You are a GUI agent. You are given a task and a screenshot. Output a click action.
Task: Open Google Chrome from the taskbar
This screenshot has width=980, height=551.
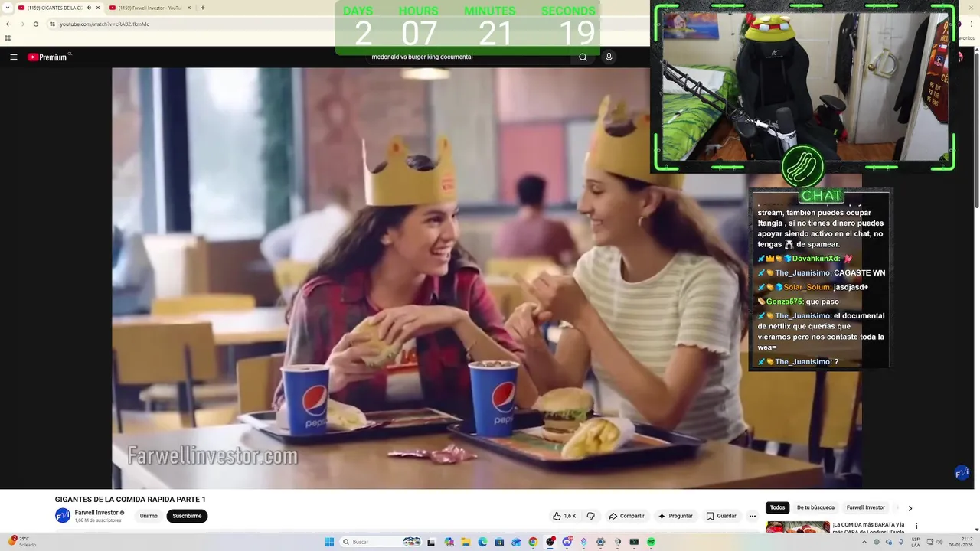coord(533,542)
